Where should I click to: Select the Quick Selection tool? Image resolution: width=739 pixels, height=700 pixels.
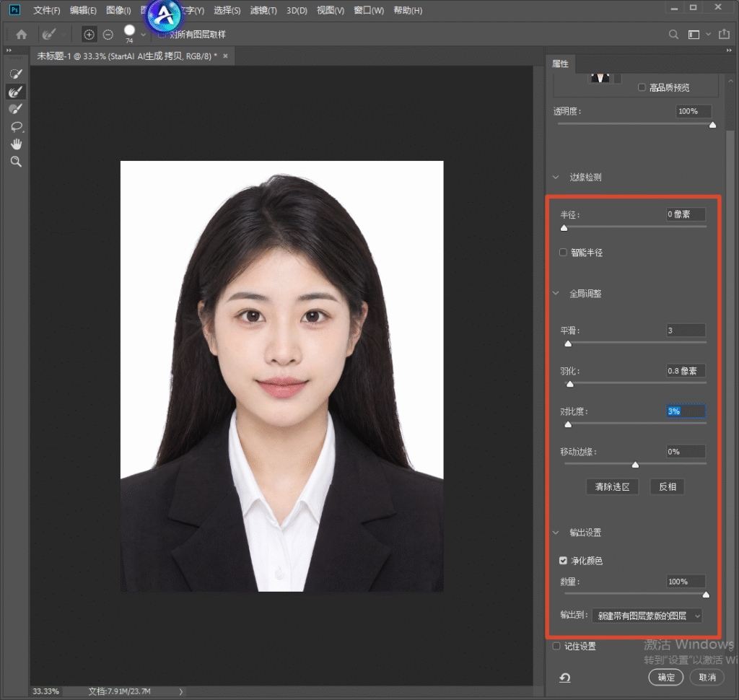coord(16,74)
